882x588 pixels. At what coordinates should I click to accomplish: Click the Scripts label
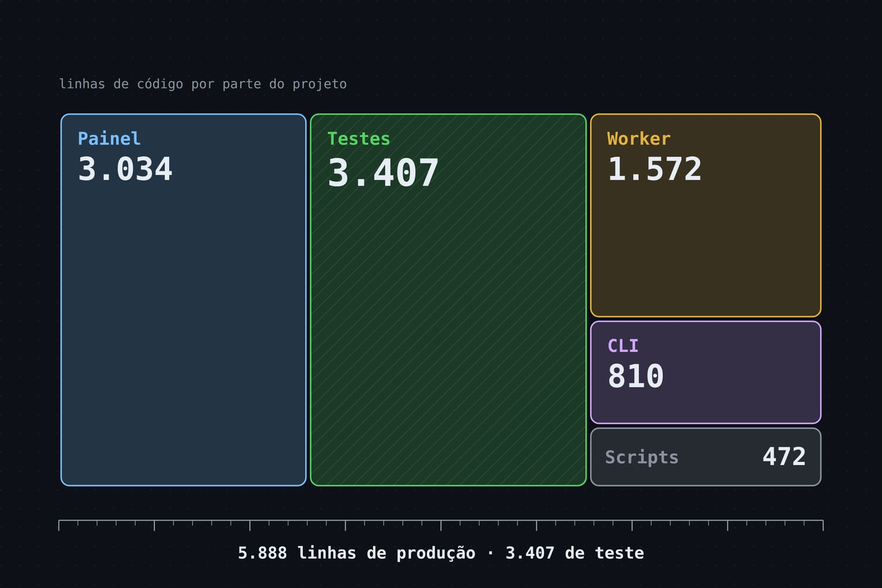point(642,457)
